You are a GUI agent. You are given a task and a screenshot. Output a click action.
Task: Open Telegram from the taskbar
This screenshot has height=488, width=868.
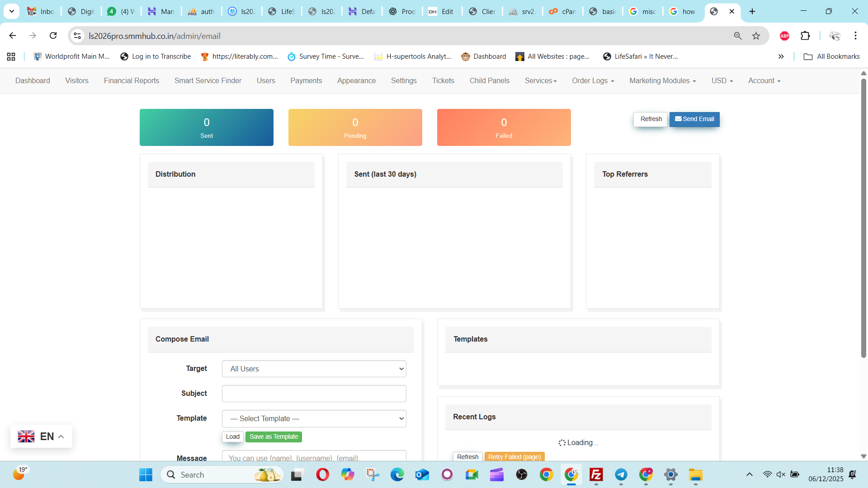(x=621, y=475)
